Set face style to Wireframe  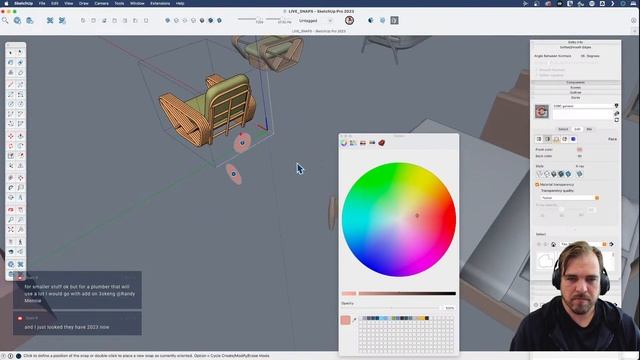click(x=540, y=174)
